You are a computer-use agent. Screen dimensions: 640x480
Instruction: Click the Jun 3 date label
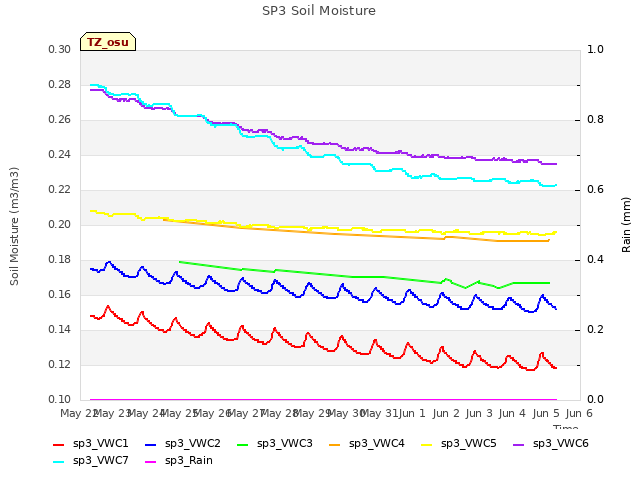tap(479, 413)
